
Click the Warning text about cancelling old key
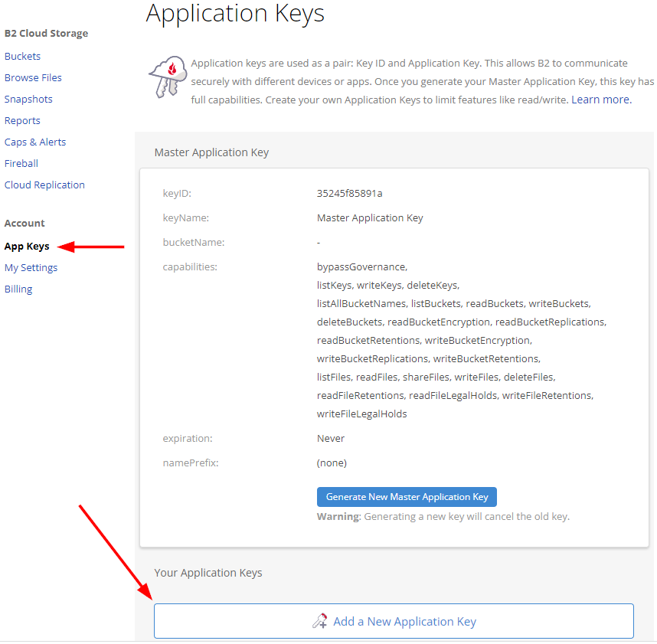pos(443,517)
